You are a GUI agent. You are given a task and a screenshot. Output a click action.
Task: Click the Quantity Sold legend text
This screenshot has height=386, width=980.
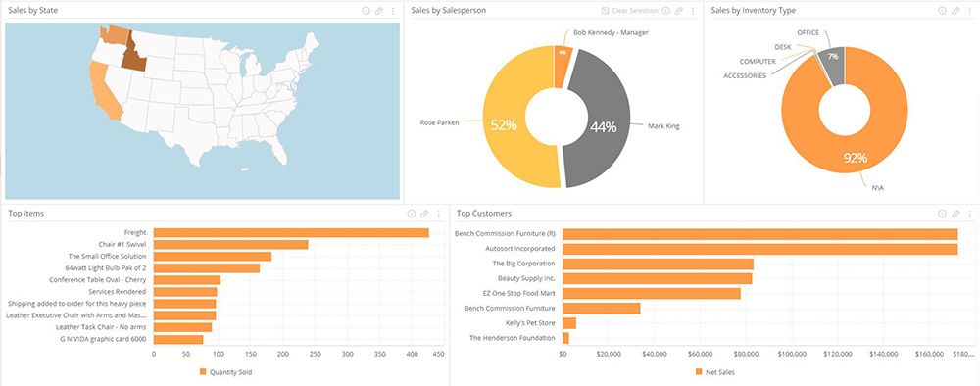point(230,372)
